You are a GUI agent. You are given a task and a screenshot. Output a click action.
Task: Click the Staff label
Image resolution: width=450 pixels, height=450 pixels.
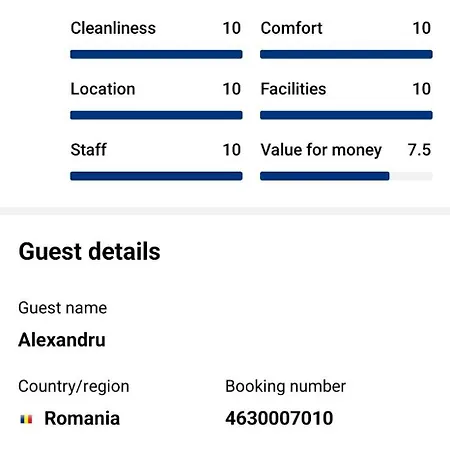88,150
